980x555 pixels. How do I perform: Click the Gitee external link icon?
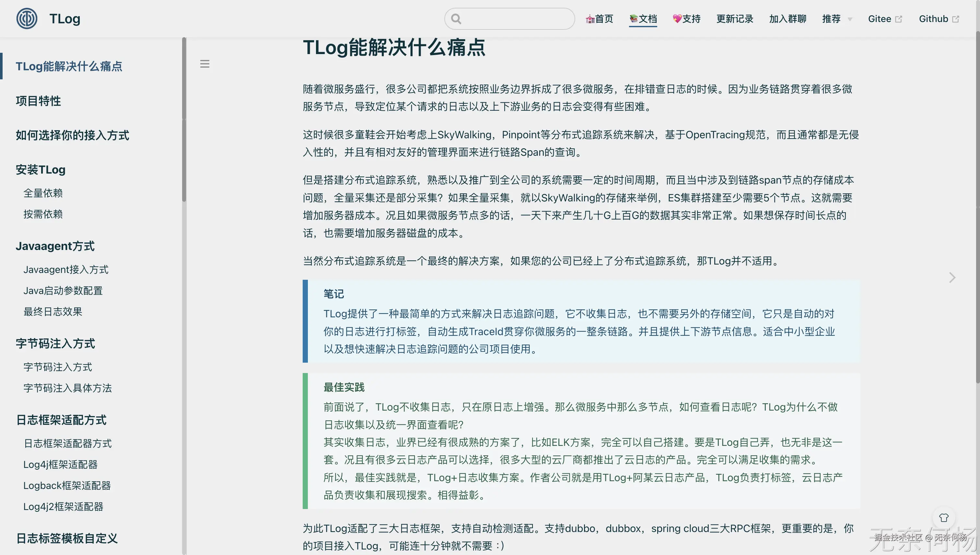pos(898,19)
